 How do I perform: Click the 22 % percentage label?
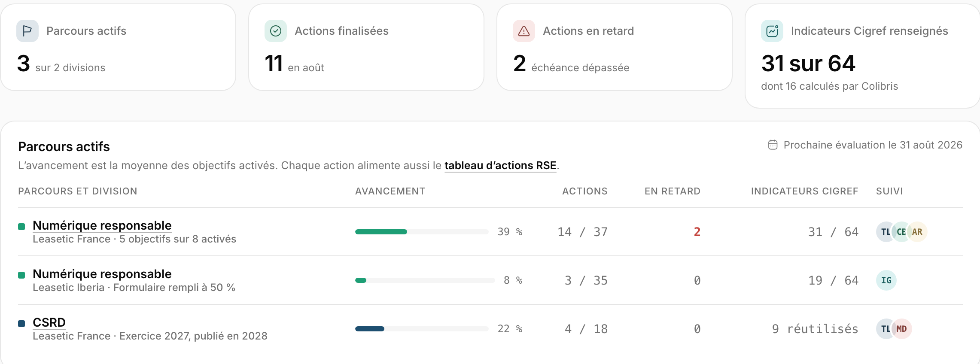510,329
